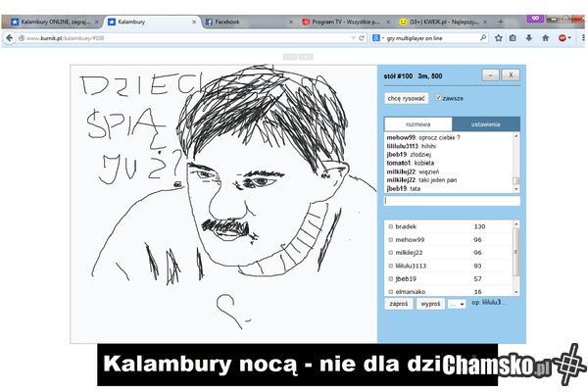Go to browser home page icon
588x392 pixels.
546,37
